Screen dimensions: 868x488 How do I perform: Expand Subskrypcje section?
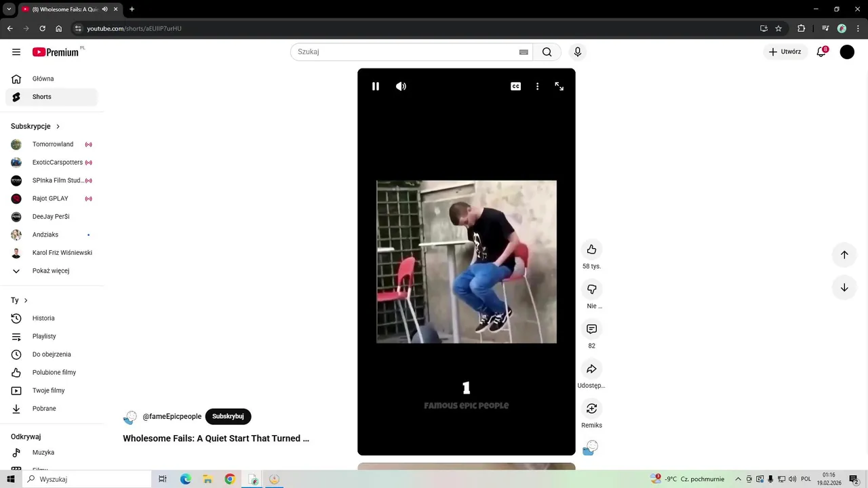coord(36,126)
